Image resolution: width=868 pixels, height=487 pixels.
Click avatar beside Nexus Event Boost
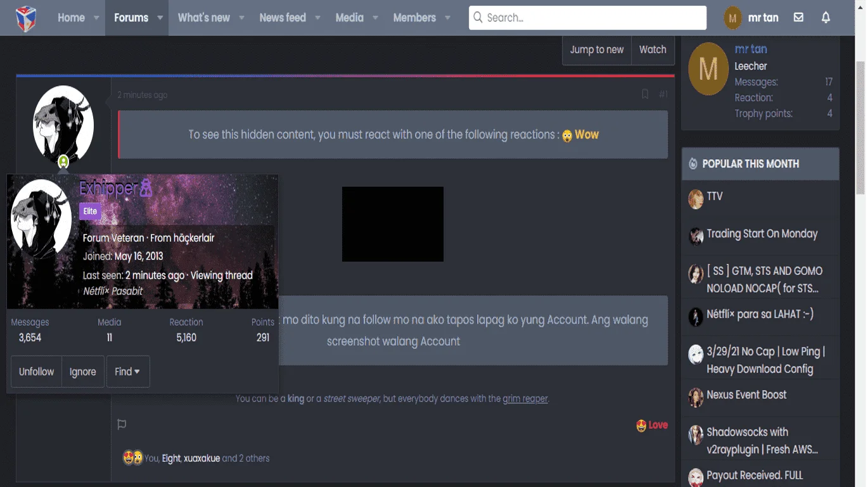click(696, 398)
